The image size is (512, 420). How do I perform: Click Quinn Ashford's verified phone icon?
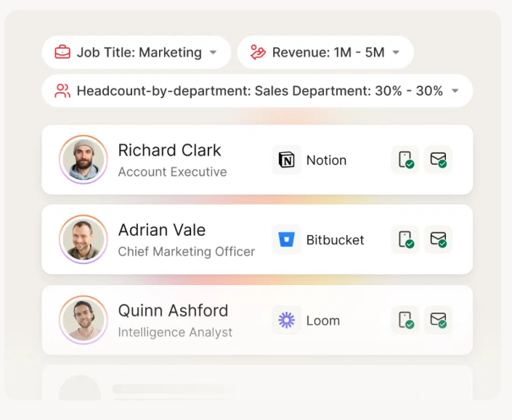(x=405, y=321)
